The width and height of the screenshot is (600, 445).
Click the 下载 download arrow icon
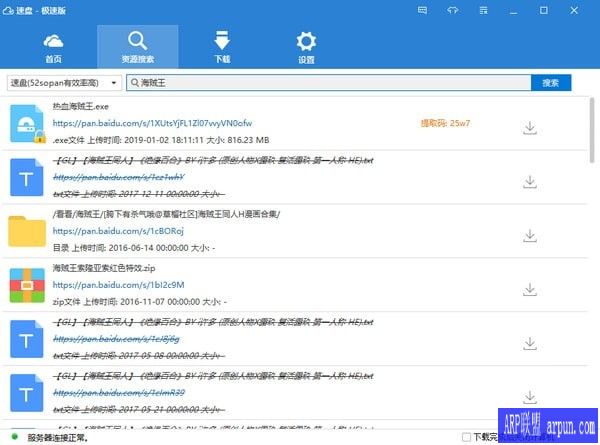click(x=223, y=46)
